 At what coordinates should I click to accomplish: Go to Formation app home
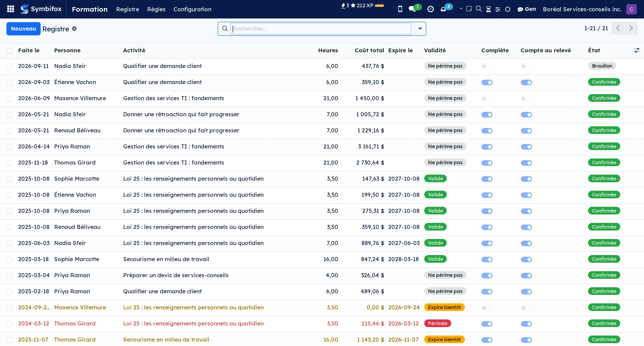click(90, 9)
